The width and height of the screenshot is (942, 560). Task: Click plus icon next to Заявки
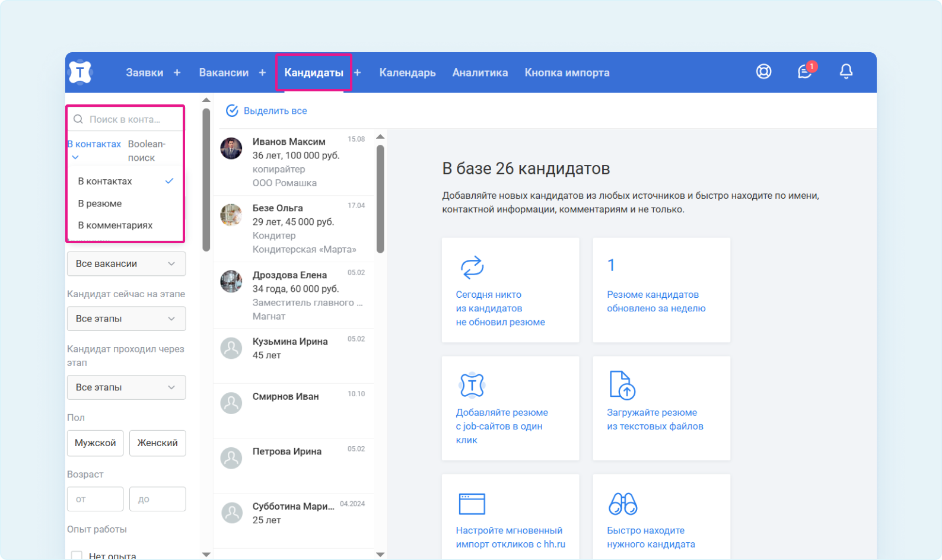177,72
